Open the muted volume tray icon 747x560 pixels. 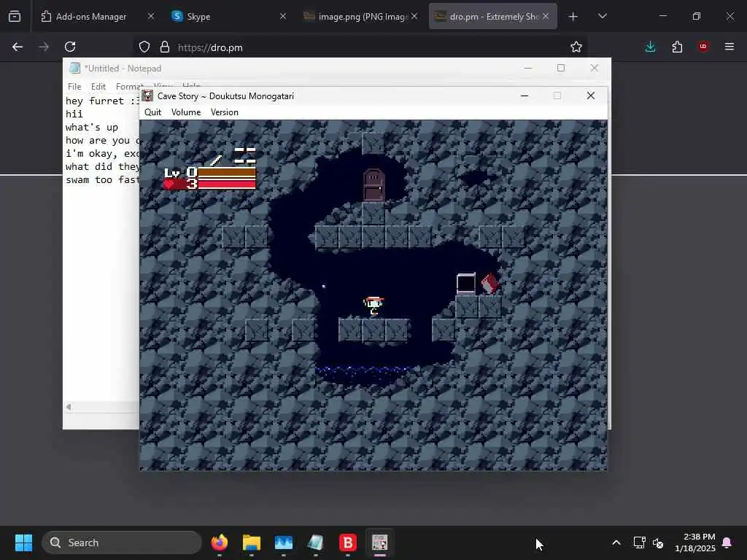(x=659, y=542)
